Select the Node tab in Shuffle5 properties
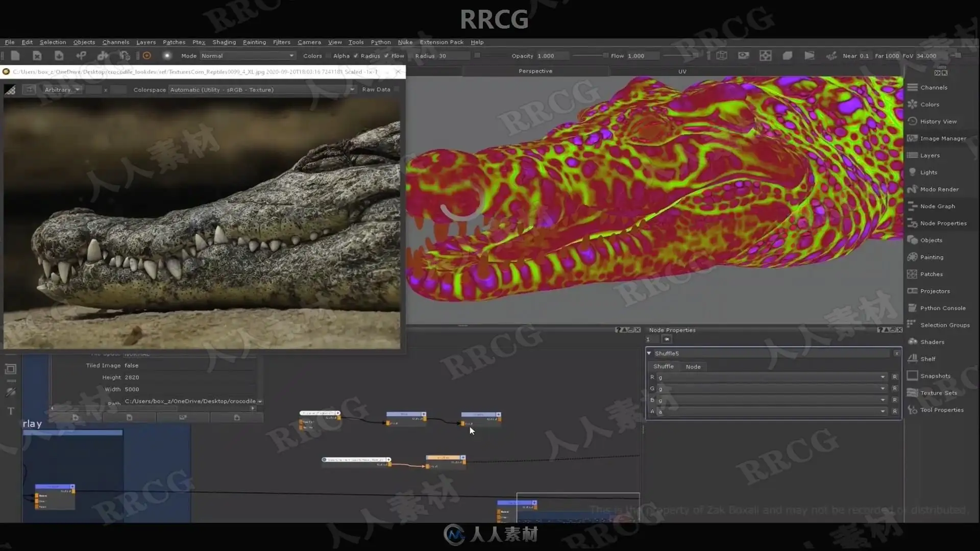The width and height of the screenshot is (980, 551). point(693,367)
